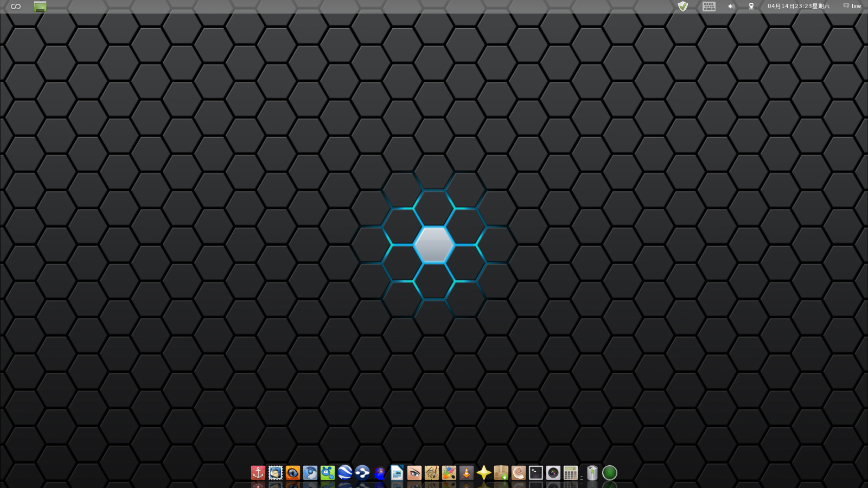Screen dimensions: 868x488
Task: Launch the camera lens app icon
Action: coord(553,473)
